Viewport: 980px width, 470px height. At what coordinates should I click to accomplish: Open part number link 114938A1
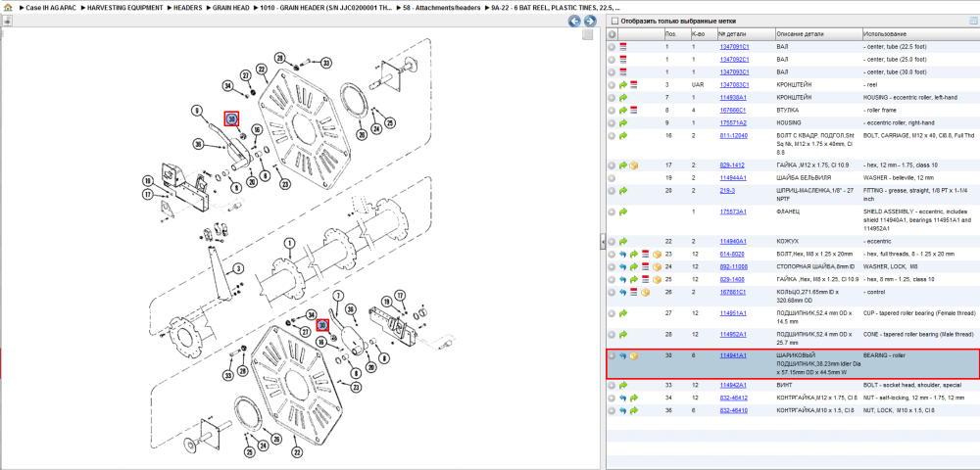click(733, 98)
